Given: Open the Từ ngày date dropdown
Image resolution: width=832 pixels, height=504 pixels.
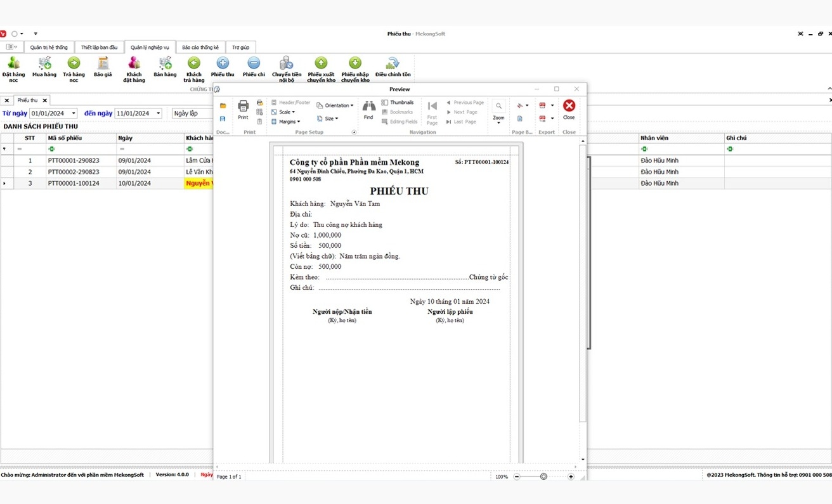Looking at the screenshot, I should pos(74,113).
